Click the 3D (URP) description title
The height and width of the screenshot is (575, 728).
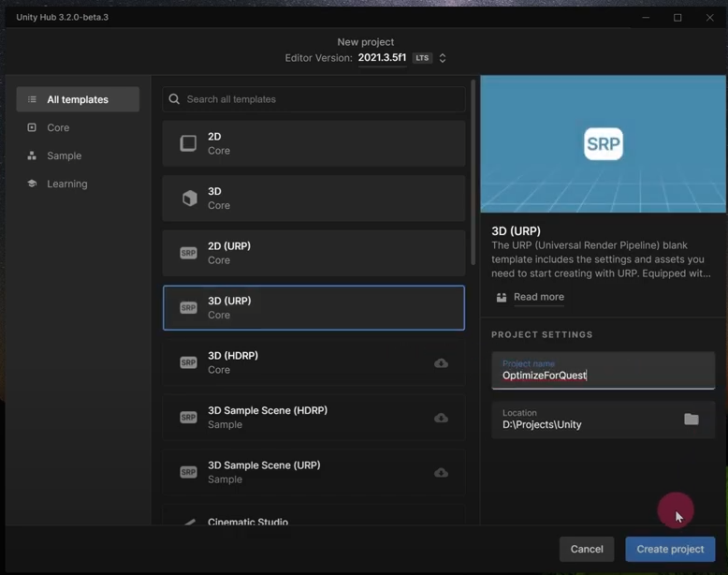click(516, 231)
